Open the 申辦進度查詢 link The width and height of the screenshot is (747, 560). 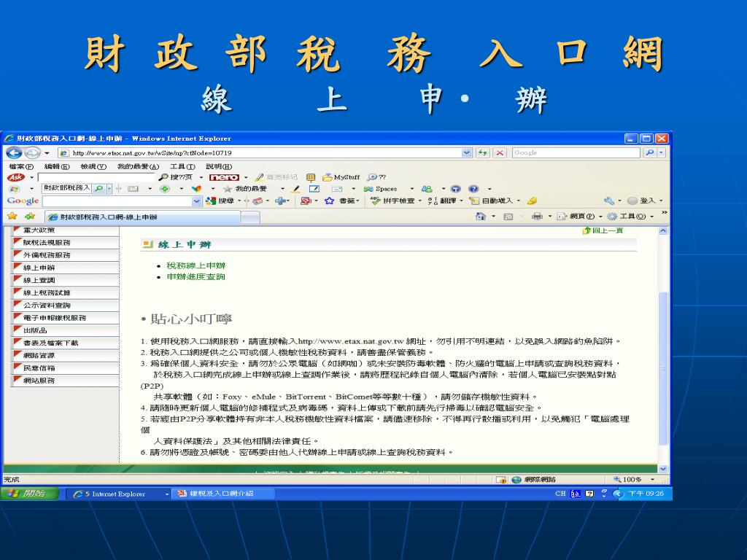coord(196,276)
